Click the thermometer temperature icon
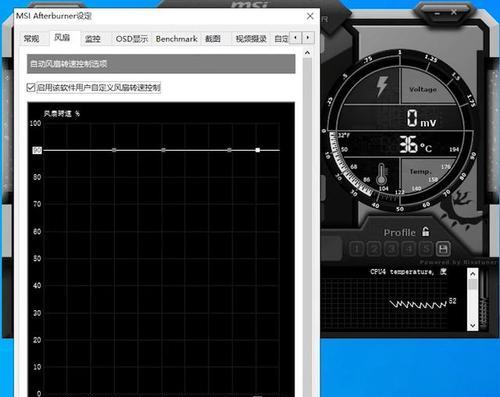 [382, 174]
